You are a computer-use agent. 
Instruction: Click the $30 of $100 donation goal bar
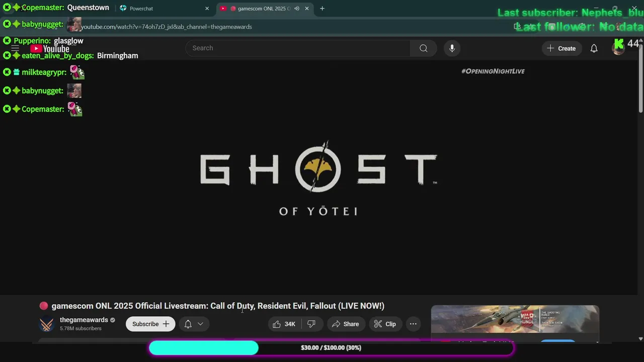click(x=331, y=348)
